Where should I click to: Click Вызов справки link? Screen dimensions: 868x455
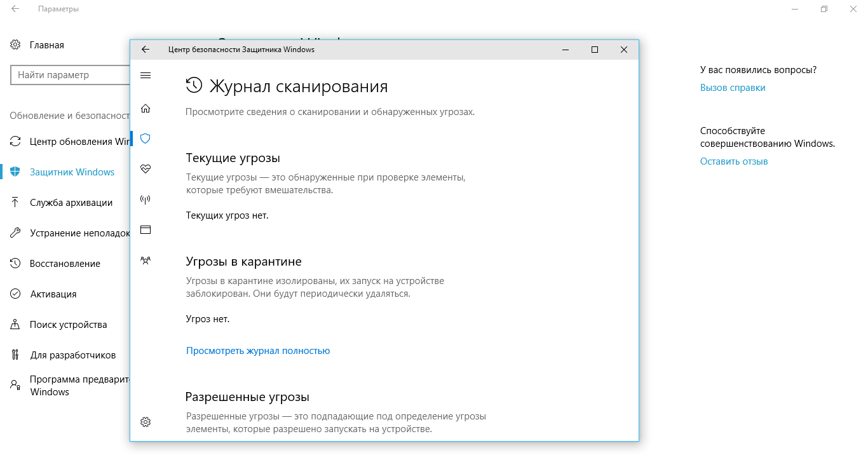(733, 88)
